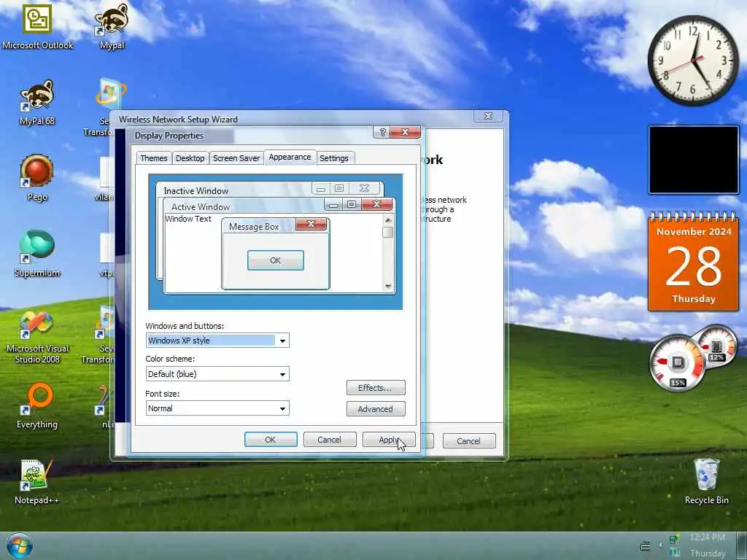
Task: Switch to the Desktop tab
Action: [190, 158]
